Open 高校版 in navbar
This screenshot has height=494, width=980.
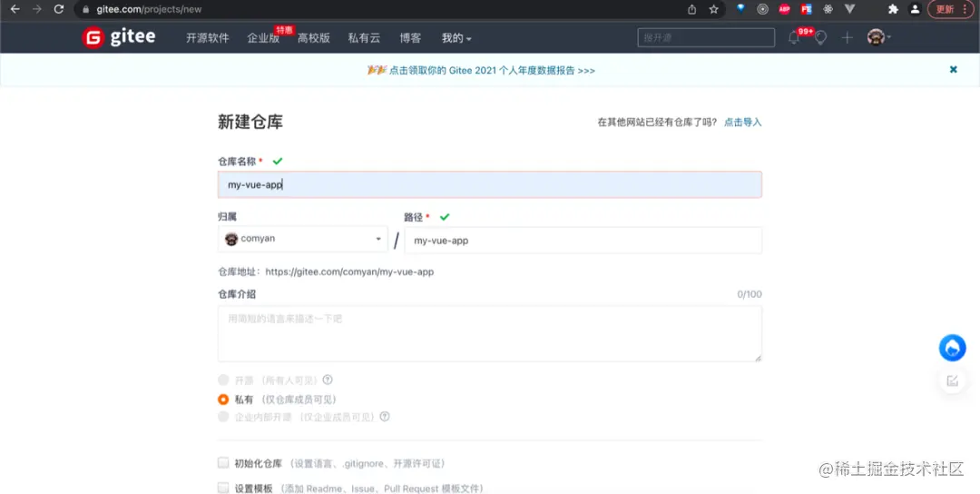pos(314,38)
